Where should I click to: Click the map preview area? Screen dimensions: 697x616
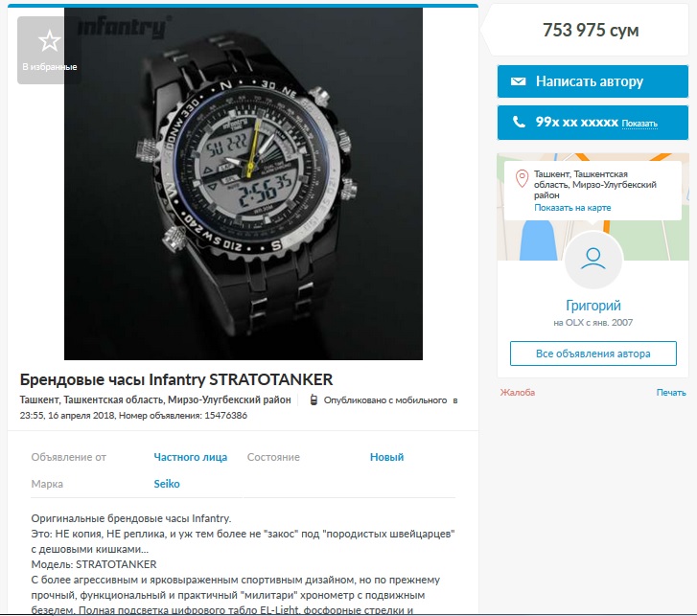(x=592, y=207)
